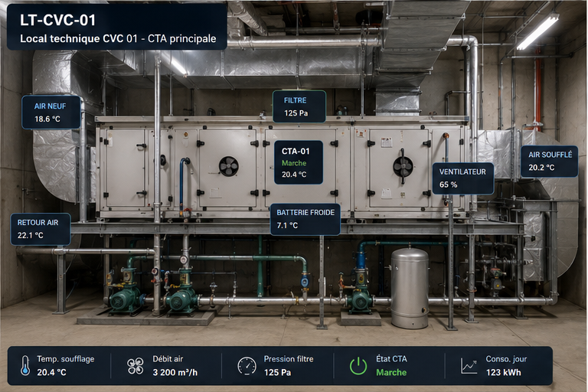
Task: Select the RETOUR AIR 22.1 °C tag
Action: pyautogui.click(x=40, y=229)
